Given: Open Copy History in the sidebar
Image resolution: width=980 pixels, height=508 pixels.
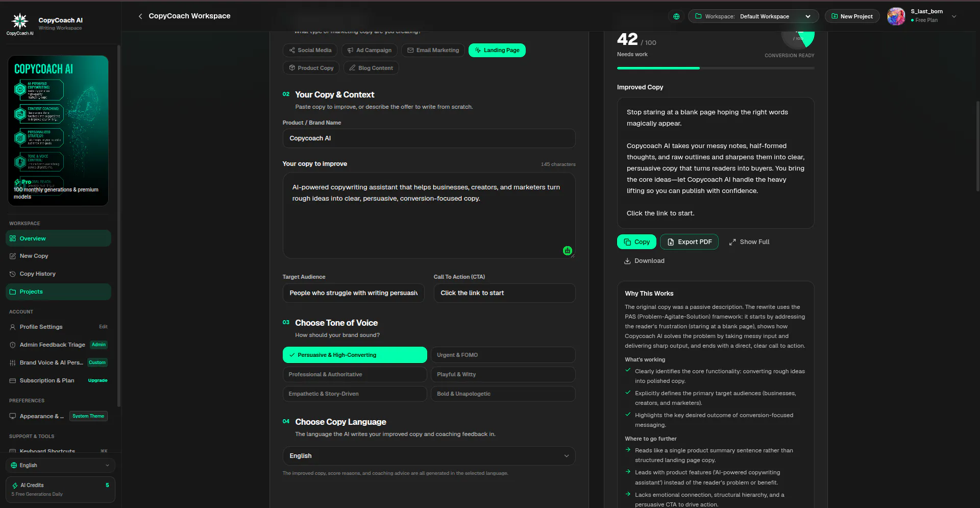Looking at the screenshot, I should (58, 274).
